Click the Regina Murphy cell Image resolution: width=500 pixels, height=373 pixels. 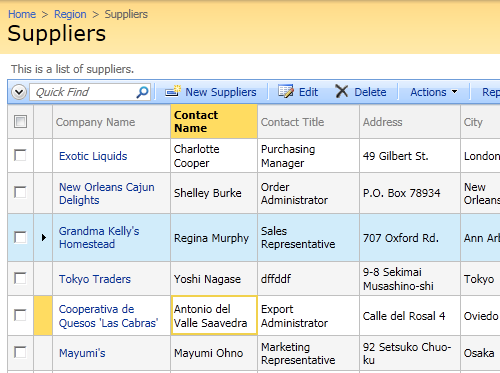[x=214, y=238]
